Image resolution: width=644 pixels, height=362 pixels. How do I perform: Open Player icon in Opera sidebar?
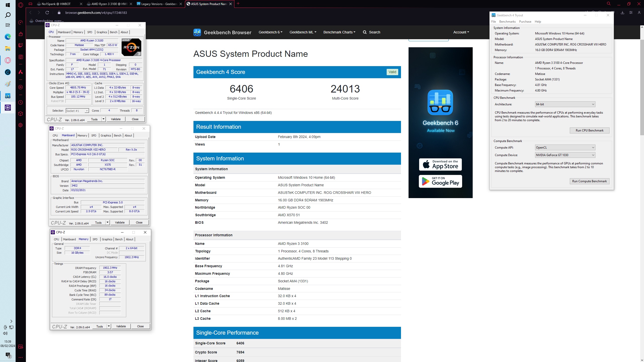(x=21, y=87)
